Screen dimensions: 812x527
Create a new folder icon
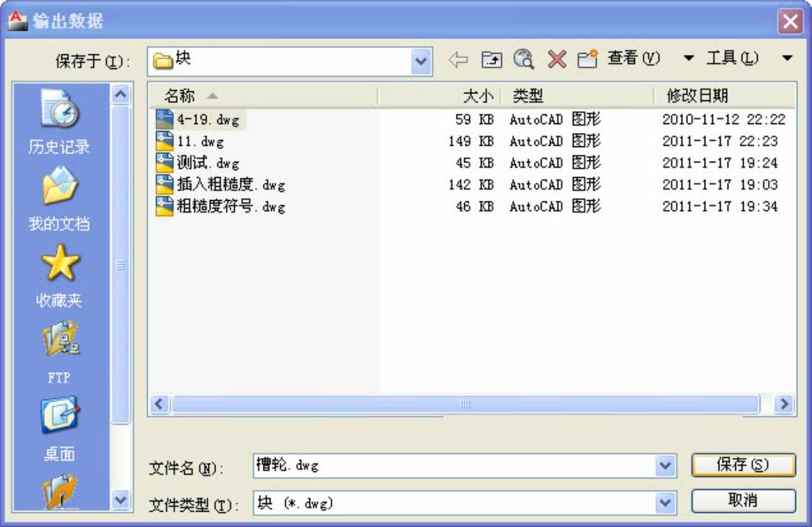pos(588,59)
